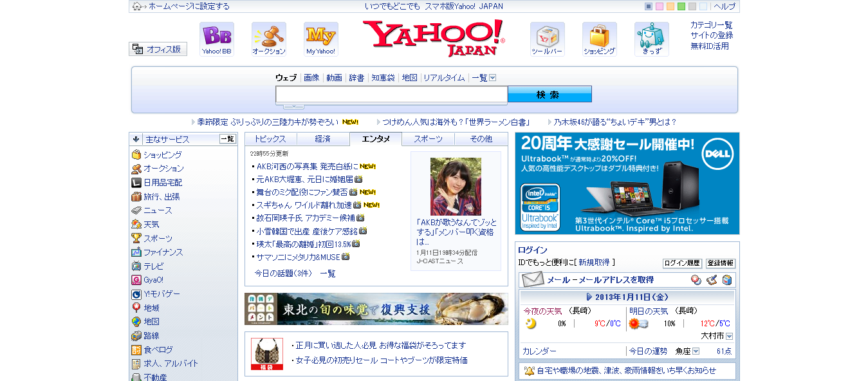Click the 日用品宅配 icon in the services list
The height and width of the screenshot is (381, 868).
tap(136, 183)
